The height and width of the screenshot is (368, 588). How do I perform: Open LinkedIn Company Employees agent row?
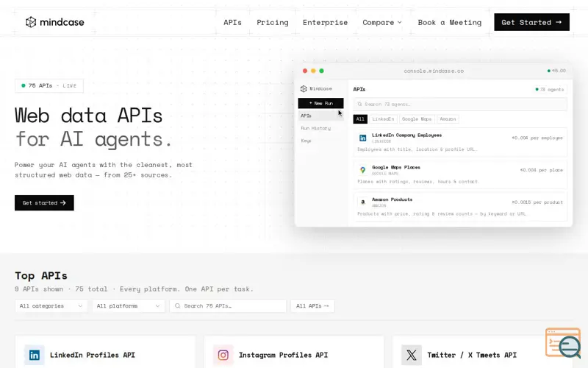tap(460, 142)
